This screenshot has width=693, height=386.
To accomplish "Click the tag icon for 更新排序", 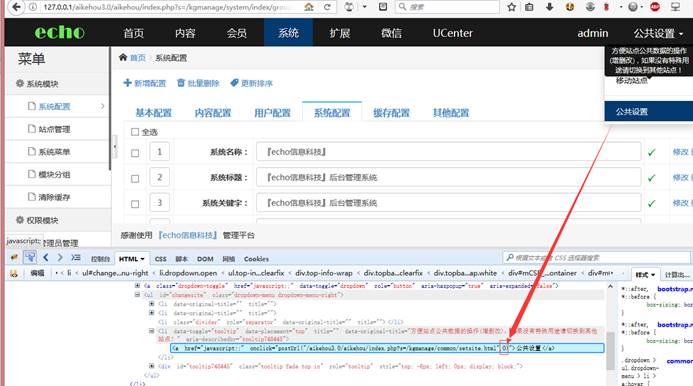I will [x=234, y=83].
